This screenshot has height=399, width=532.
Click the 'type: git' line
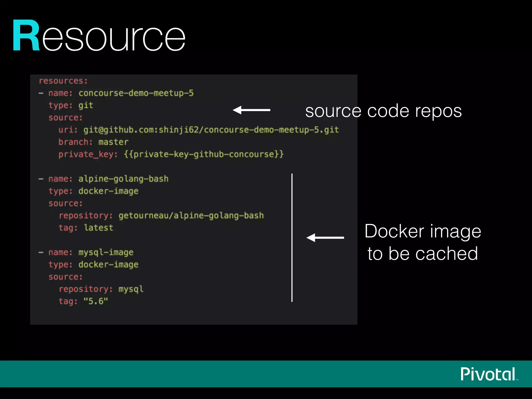71,105
